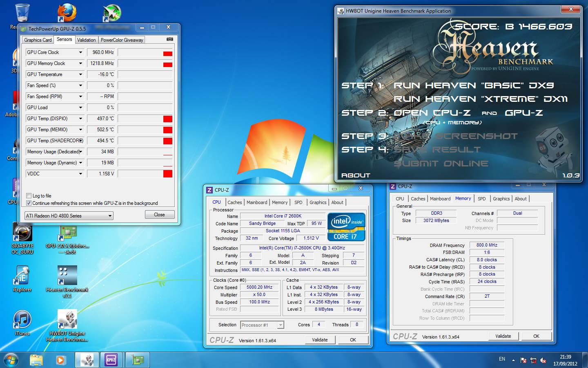Click OK in CPU-Z memory window
The image size is (588, 368).
coord(536,336)
